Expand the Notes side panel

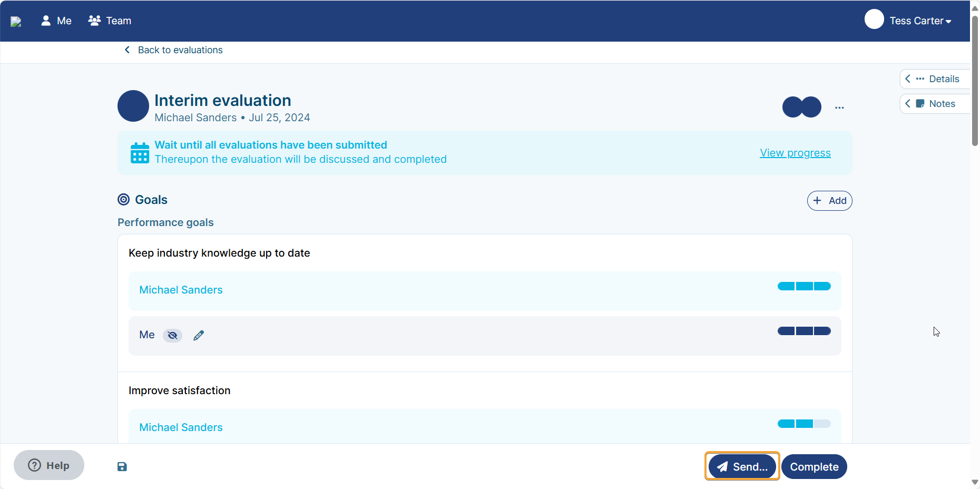(x=934, y=104)
